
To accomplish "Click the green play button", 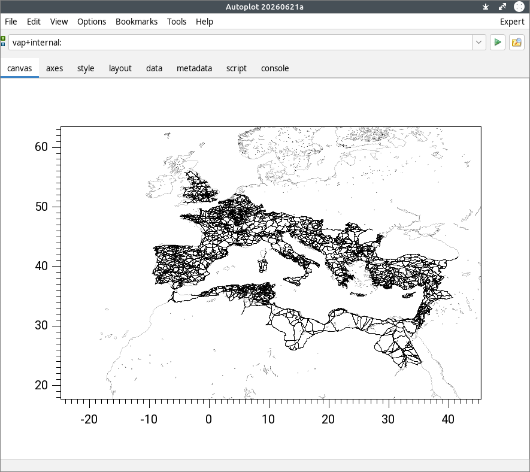I will (498, 42).
